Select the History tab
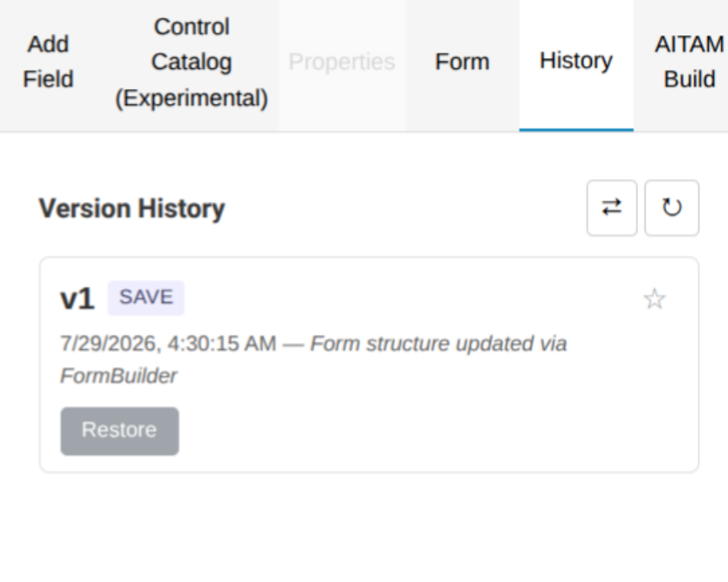 tap(576, 61)
